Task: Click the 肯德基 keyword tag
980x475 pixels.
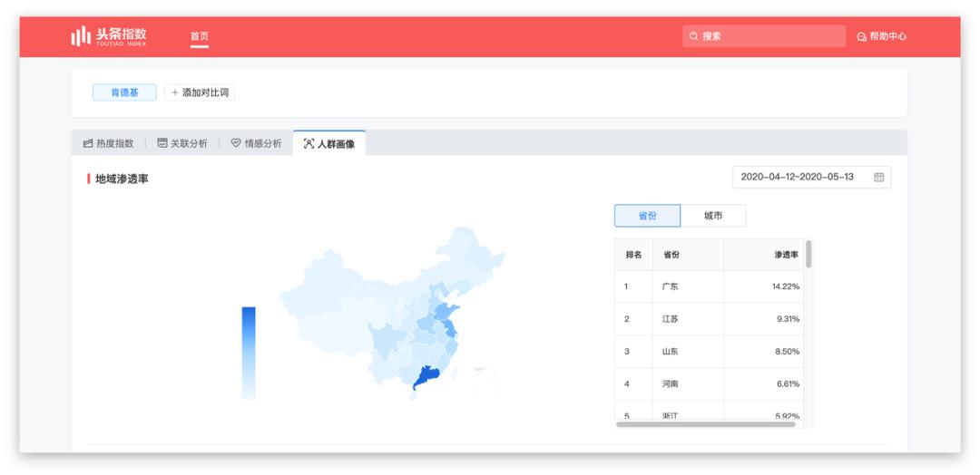Action: coord(124,92)
